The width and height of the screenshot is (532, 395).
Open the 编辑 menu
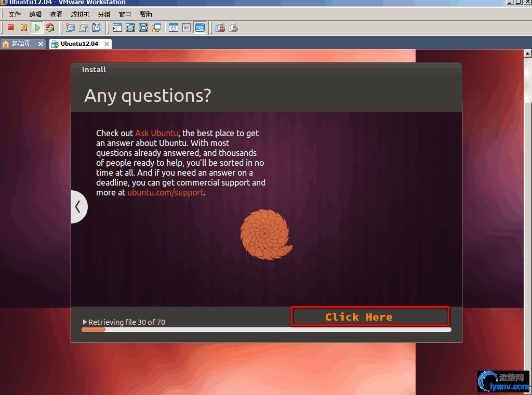(35, 14)
